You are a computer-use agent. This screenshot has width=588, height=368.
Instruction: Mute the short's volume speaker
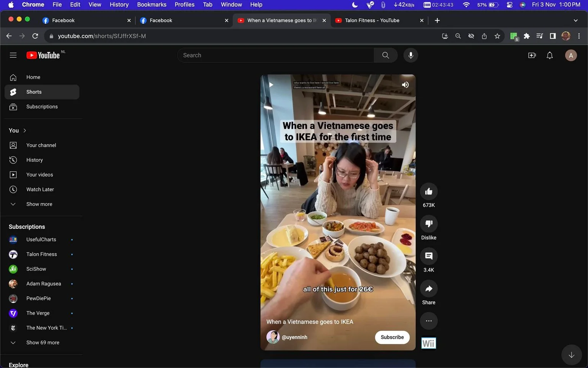[405, 85]
